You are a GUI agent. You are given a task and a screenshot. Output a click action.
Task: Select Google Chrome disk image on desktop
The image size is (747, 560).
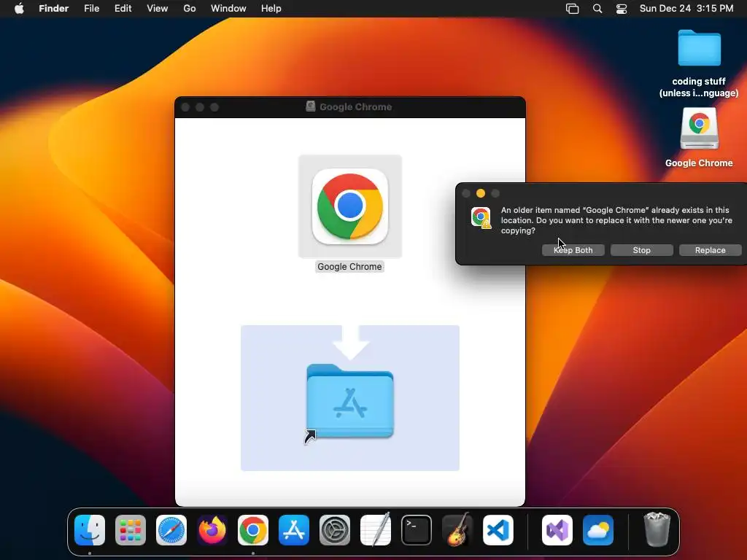(x=699, y=128)
